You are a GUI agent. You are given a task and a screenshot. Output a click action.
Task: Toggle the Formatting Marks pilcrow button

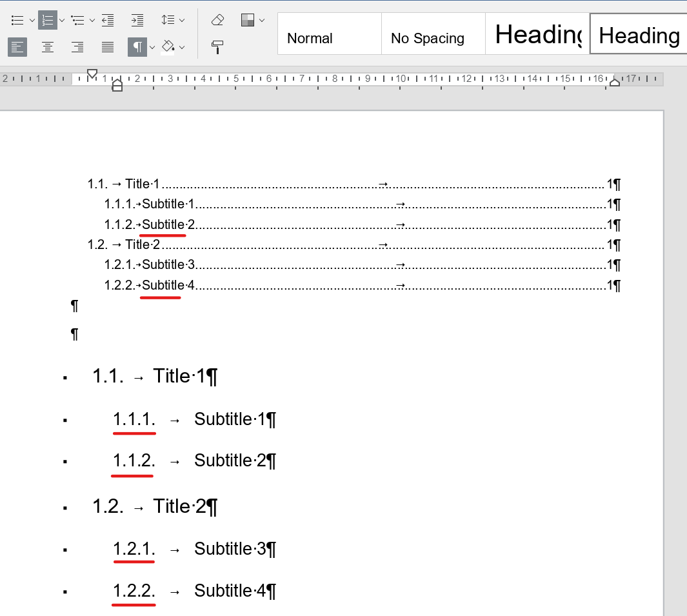tap(137, 46)
